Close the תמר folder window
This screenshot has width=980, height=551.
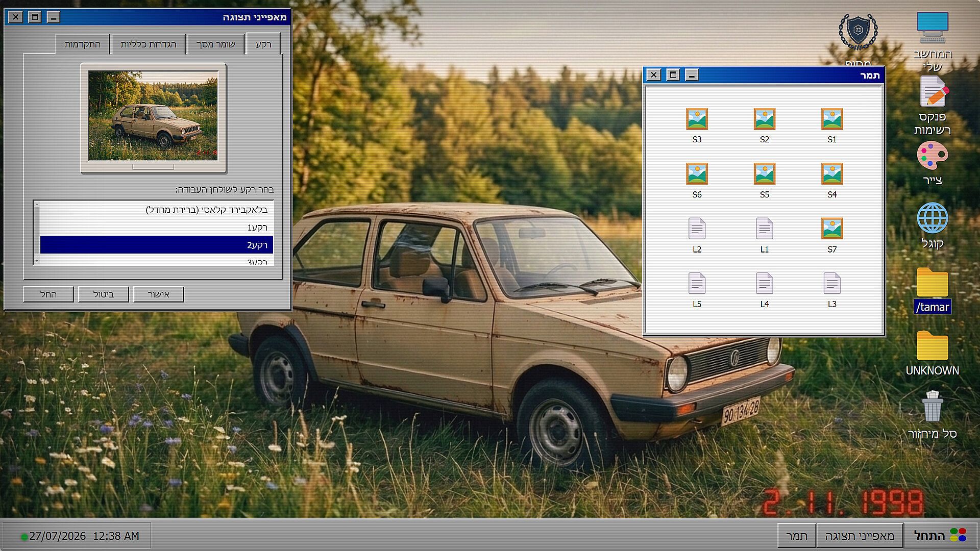coord(654,75)
